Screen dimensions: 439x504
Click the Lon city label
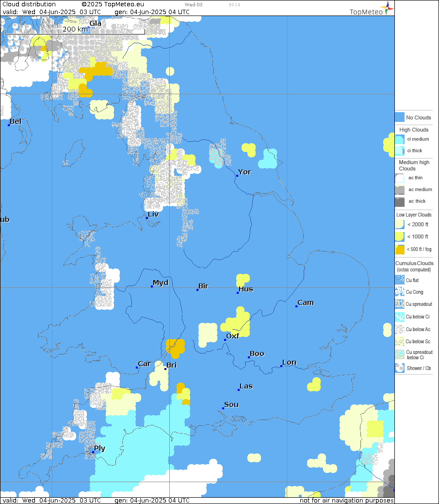point(289,363)
